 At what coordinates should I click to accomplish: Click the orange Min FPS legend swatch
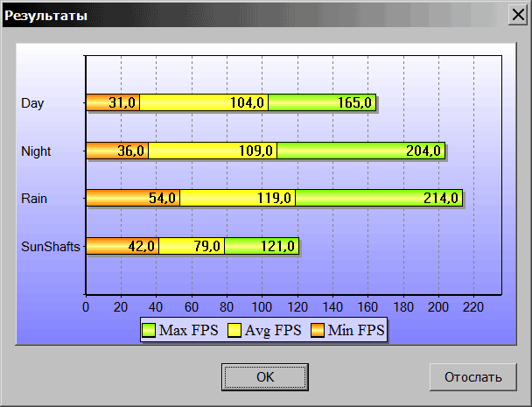(x=318, y=330)
